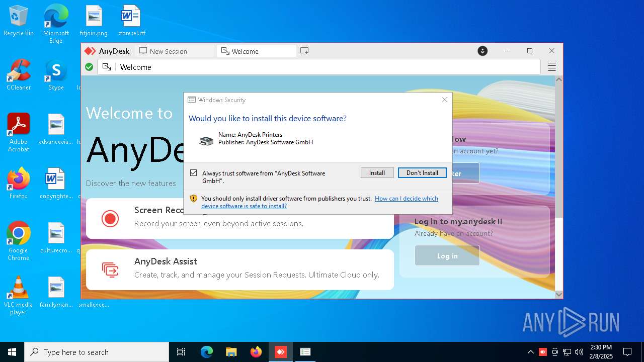
Task: Open the AnyDesk Assist feature card
Action: (x=240, y=269)
